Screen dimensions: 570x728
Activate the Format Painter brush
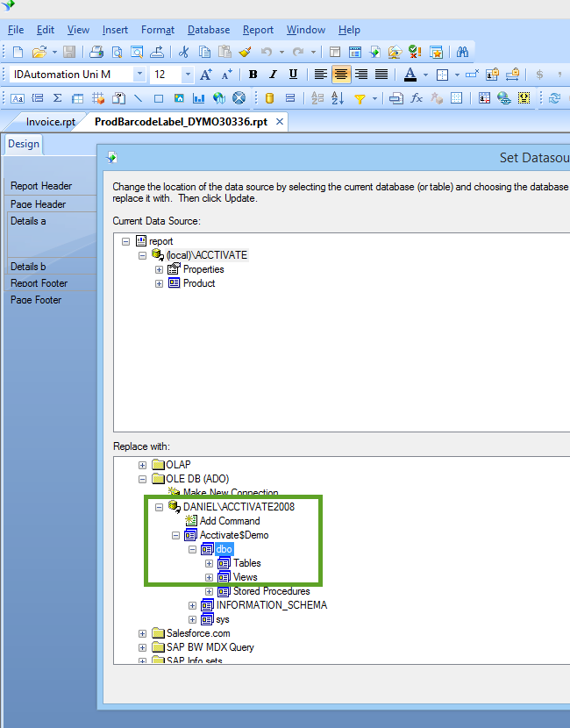point(245,52)
